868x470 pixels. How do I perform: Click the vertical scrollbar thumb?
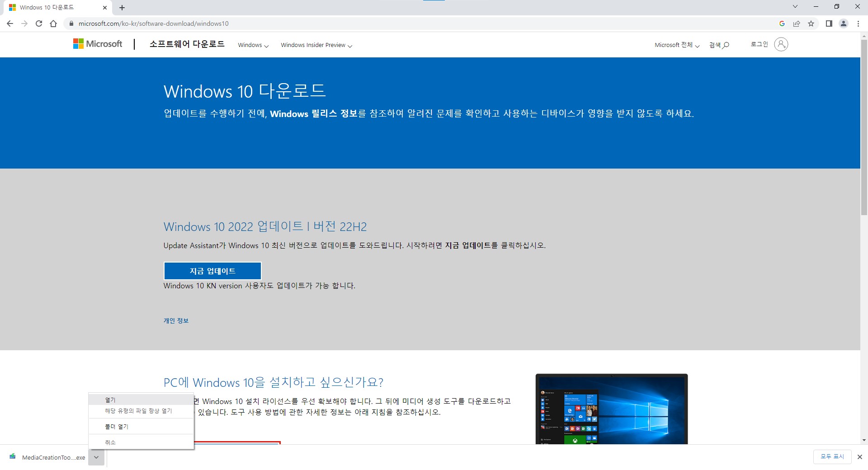(864, 127)
